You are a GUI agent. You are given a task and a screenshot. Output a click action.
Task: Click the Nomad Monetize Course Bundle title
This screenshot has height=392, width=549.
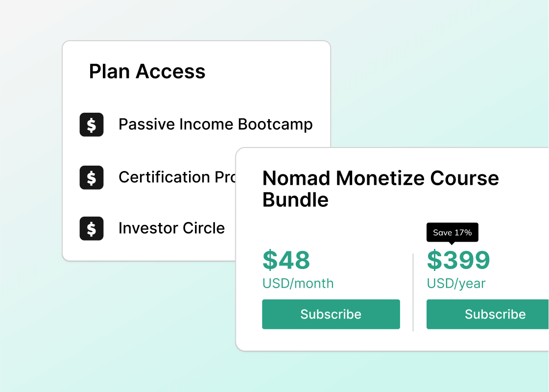(x=380, y=189)
